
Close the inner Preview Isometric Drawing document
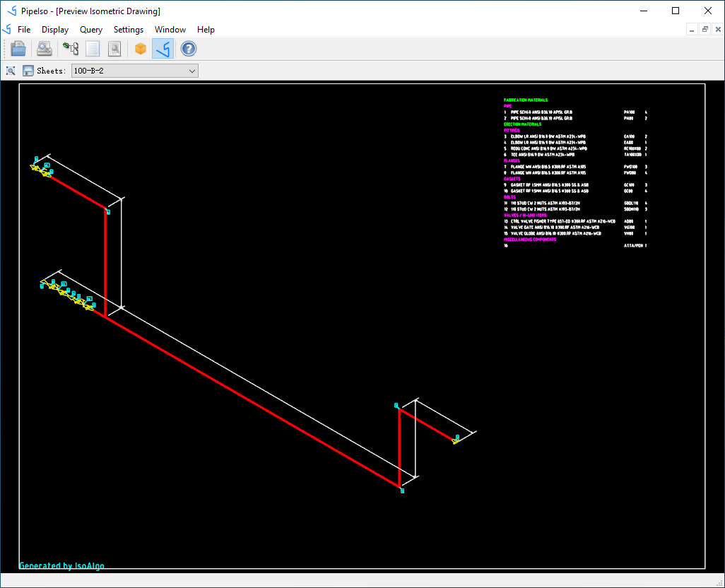point(718,30)
